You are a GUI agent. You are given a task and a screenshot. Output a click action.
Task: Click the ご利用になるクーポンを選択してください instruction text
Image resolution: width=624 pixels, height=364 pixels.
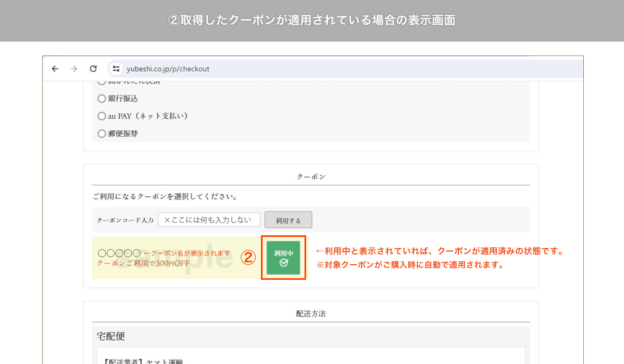pos(165,197)
